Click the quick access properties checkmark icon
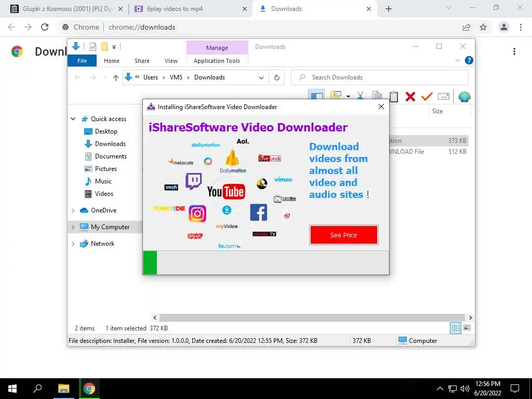This screenshot has height=399, width=532. [92, 47]
